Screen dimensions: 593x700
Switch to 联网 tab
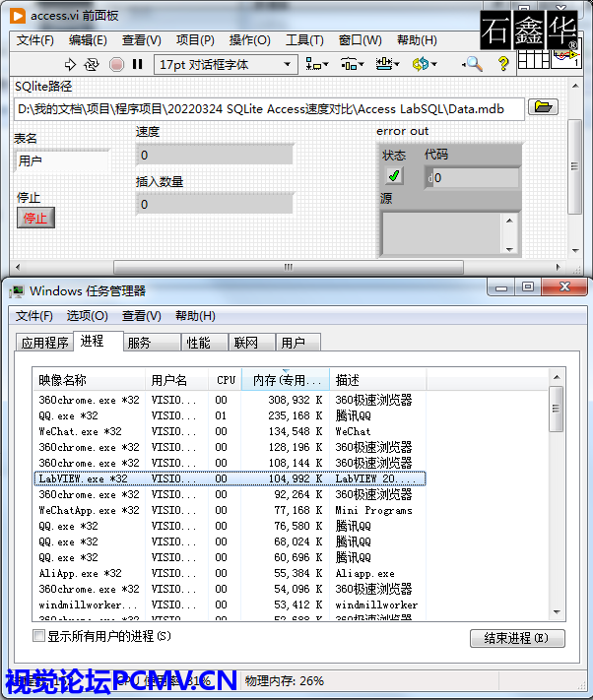[x=252, y=343]
